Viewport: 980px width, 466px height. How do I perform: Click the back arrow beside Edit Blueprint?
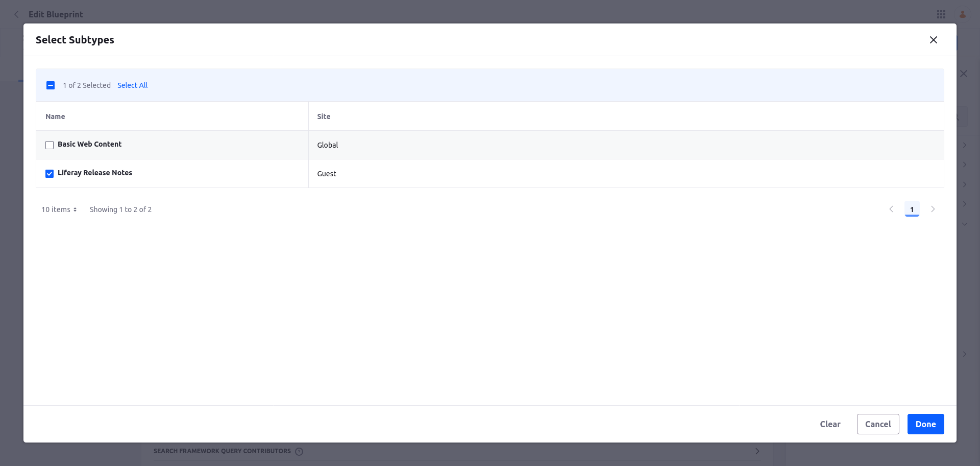pyautogui.click(x=16, y=14)
